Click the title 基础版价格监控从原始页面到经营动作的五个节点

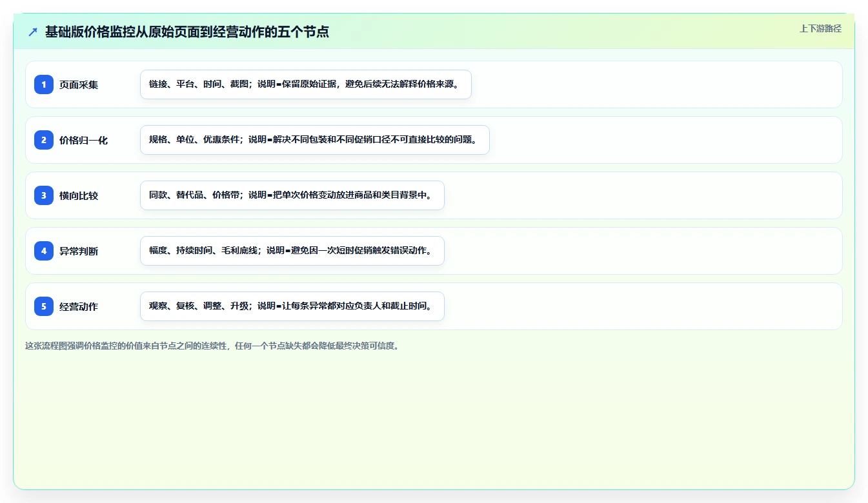(187, 32)
